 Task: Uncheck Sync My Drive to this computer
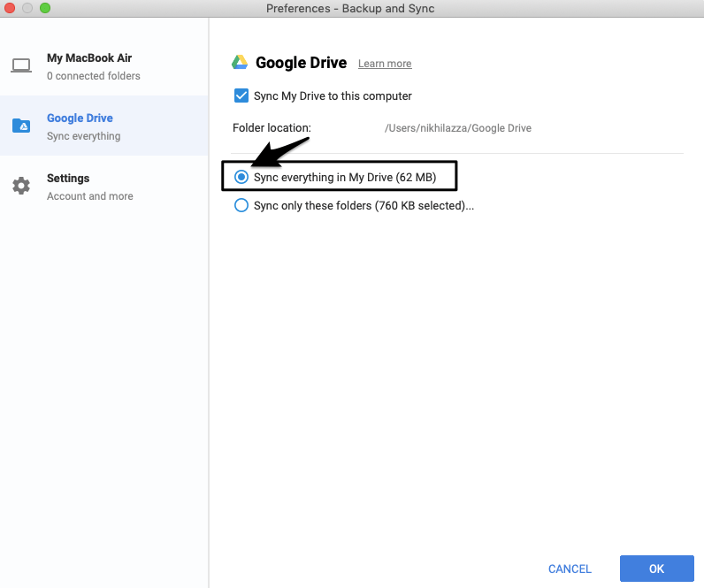241,95
